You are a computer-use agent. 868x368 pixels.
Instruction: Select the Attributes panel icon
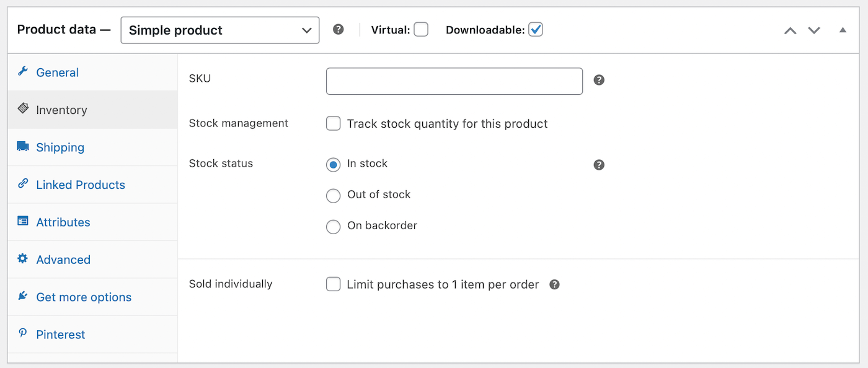click(x=23, y=222)
